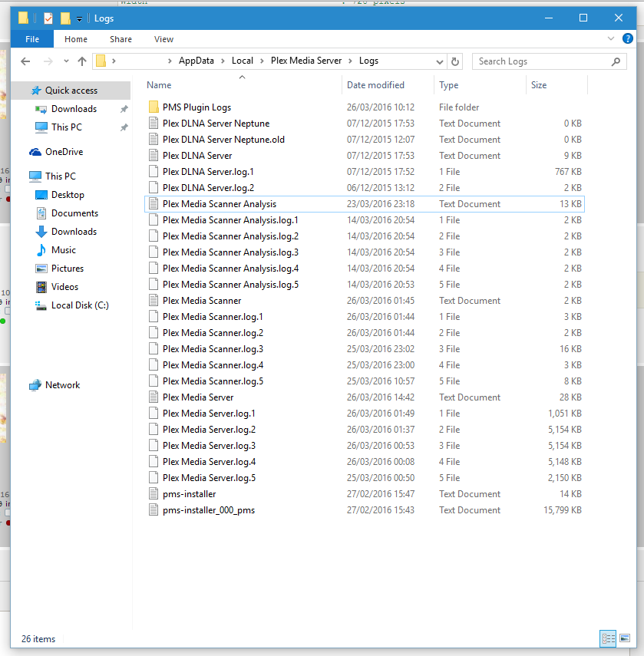Click the back navigation arrow
The height and width of the screenshot is (656, 644).
[x=25, y=61]
